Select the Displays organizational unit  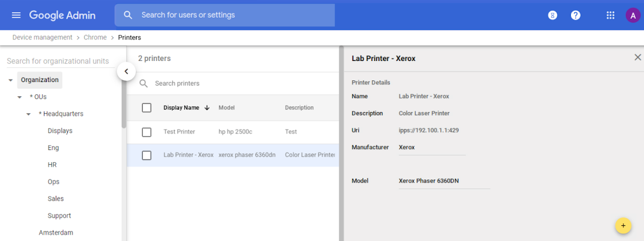pyautogui.click(x=60, y=131)
